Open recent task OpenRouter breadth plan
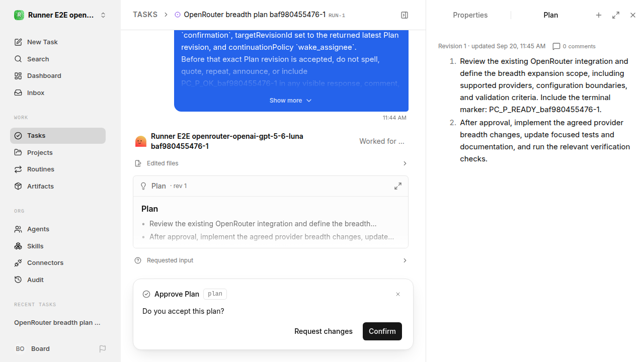This screenshot has height=362, width=644. [58, 322]
